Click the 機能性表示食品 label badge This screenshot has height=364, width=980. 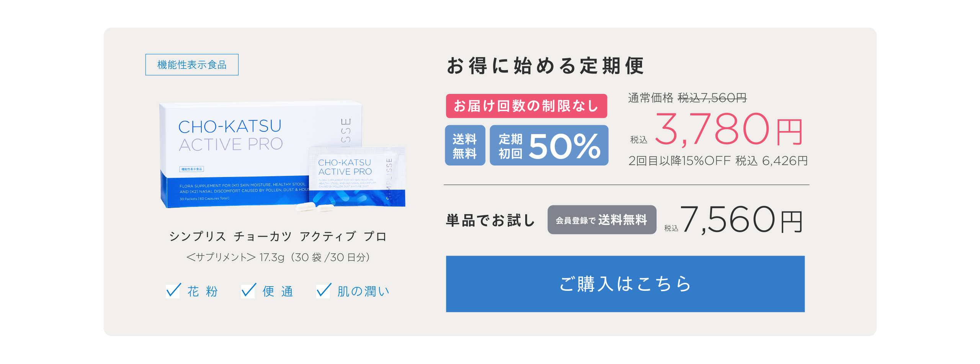(192, 65)
